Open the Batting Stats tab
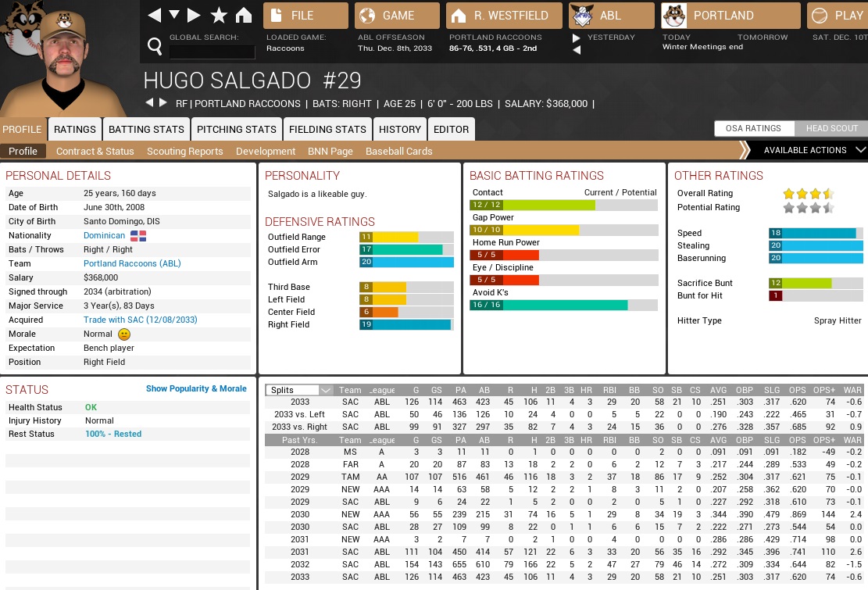This screenshot has width=868, height=590. click(146, 130)
